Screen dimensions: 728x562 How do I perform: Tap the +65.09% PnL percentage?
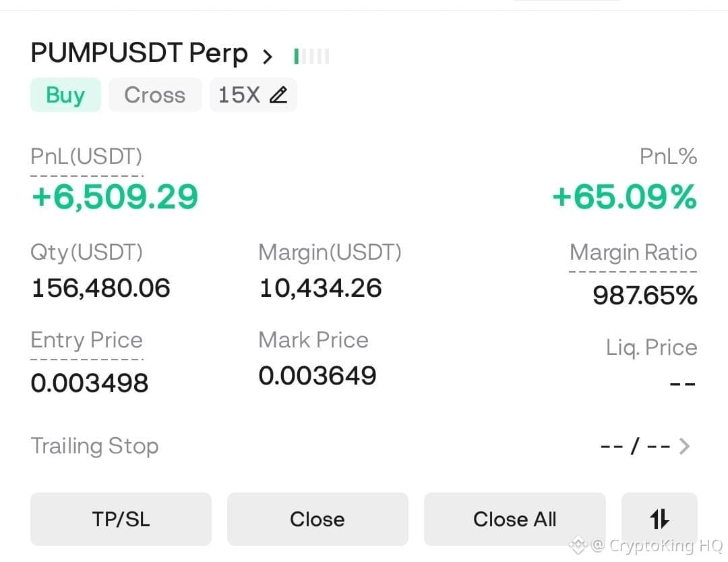(x=625, y=196)
